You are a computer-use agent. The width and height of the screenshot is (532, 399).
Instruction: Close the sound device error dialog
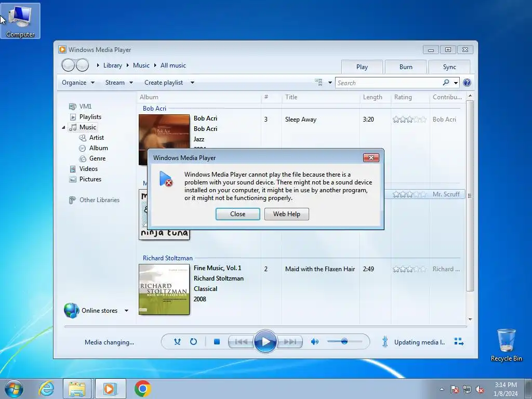237,214
